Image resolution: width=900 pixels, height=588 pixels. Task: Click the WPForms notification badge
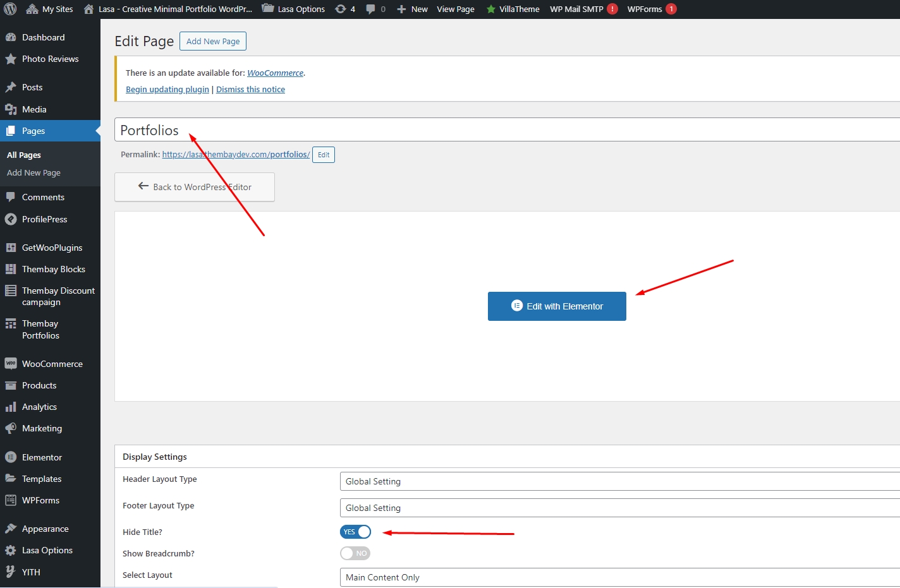671,9
